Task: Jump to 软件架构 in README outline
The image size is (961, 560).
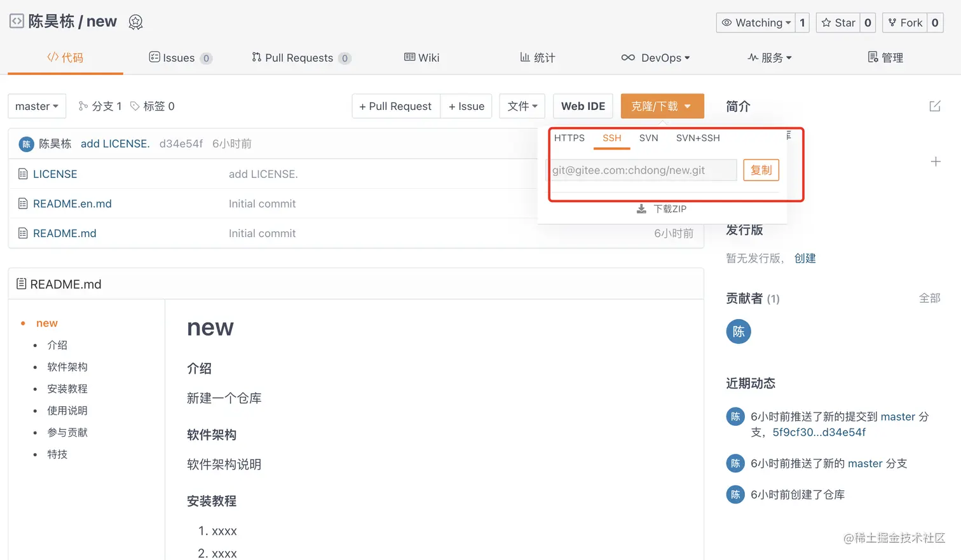Action: pos(67,367)
